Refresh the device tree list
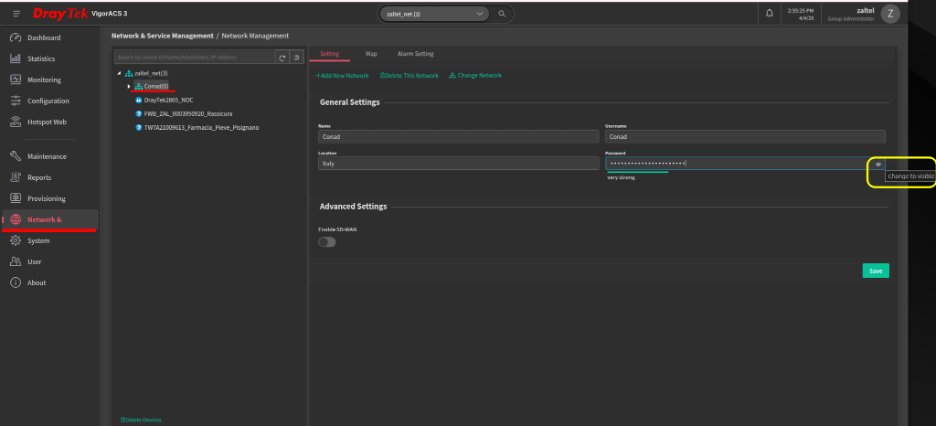This screenshot has width=936, height=426. pos(283,57)
